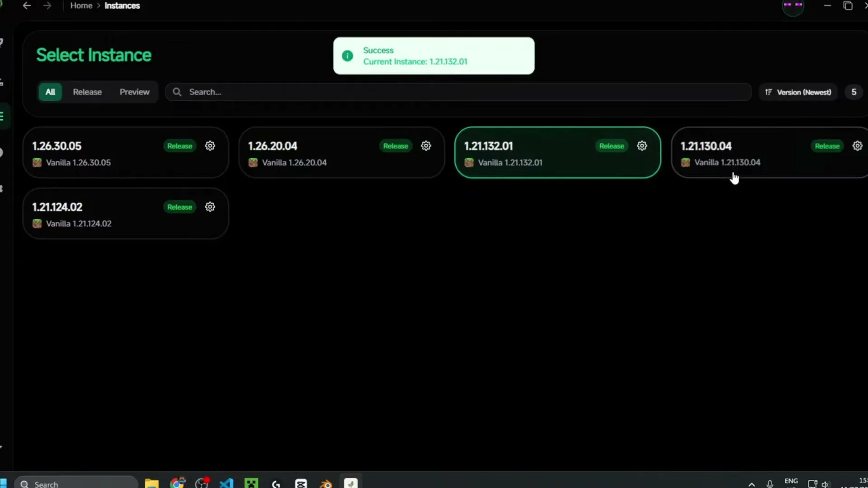868x488 pixels.
Task: Go to Home in the breadcrumb
Action: [81, 5]
